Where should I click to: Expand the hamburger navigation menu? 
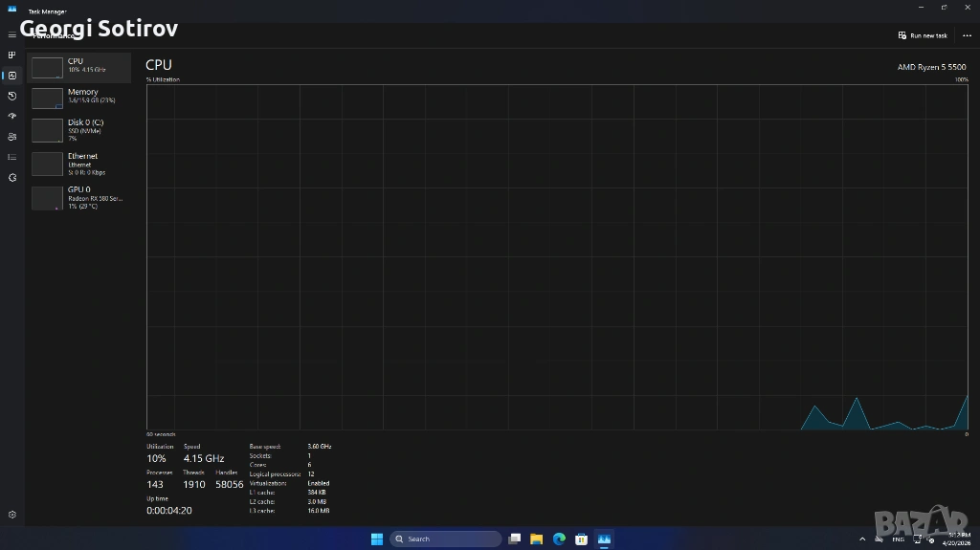(11, 35)
